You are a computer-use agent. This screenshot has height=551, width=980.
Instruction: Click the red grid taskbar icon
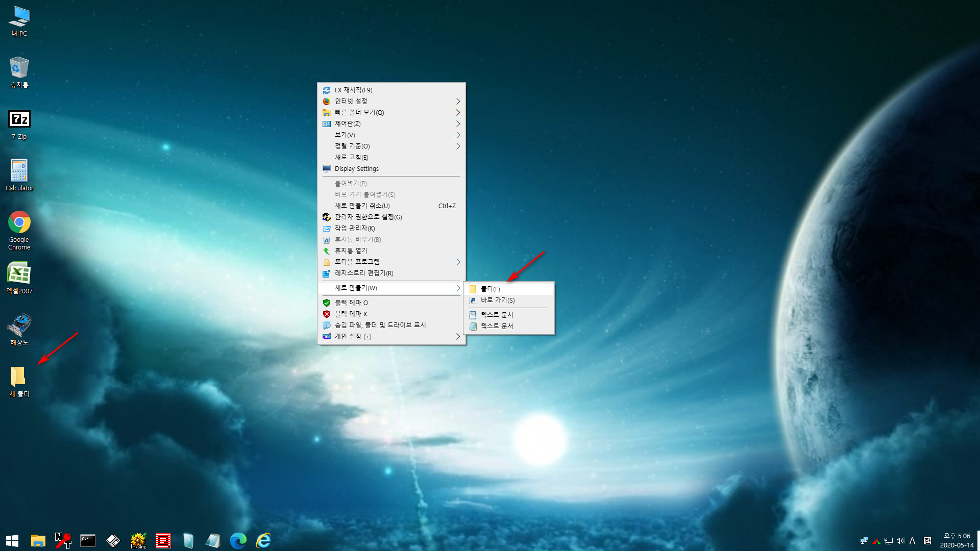point(163,540)
